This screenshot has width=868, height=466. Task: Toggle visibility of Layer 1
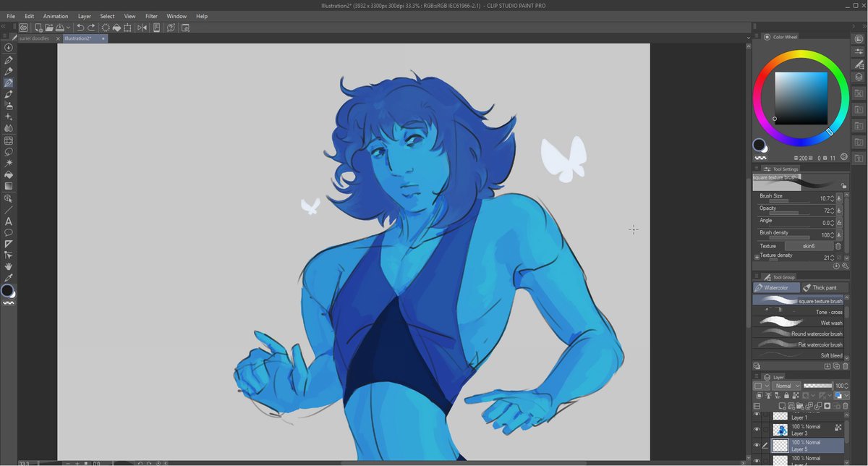click(x=757, y=415)
